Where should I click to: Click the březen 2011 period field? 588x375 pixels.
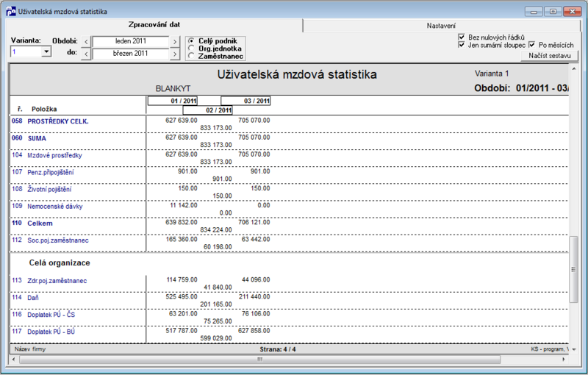pos(131,54)
